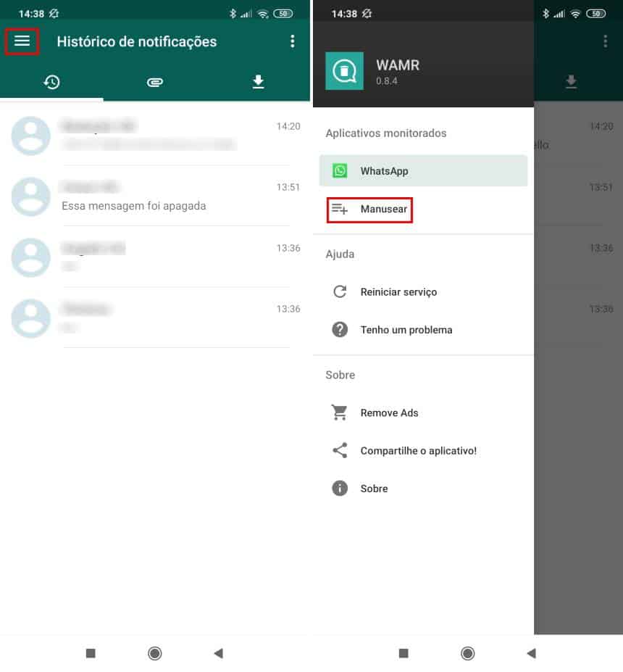623x672 pixels.
Task: Tap the question mark icon beside Tenho um problema
Action: pyautogui.click(x=340, y=330)
